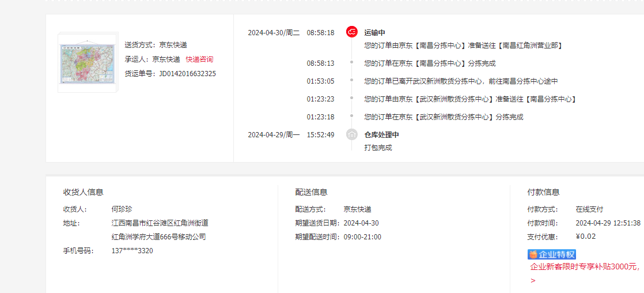Click the gray 仓库处理中 warehouse icon

(351, 134)
